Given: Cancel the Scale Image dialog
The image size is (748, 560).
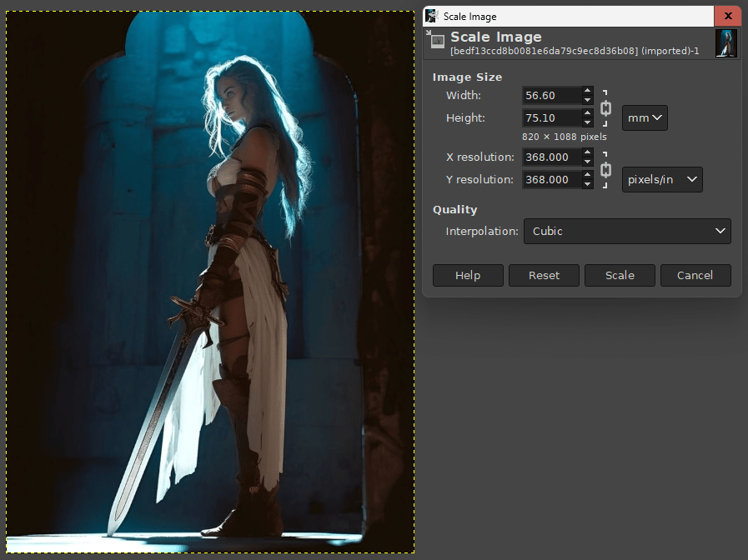Looking at the screenshot, I should 695,276.
